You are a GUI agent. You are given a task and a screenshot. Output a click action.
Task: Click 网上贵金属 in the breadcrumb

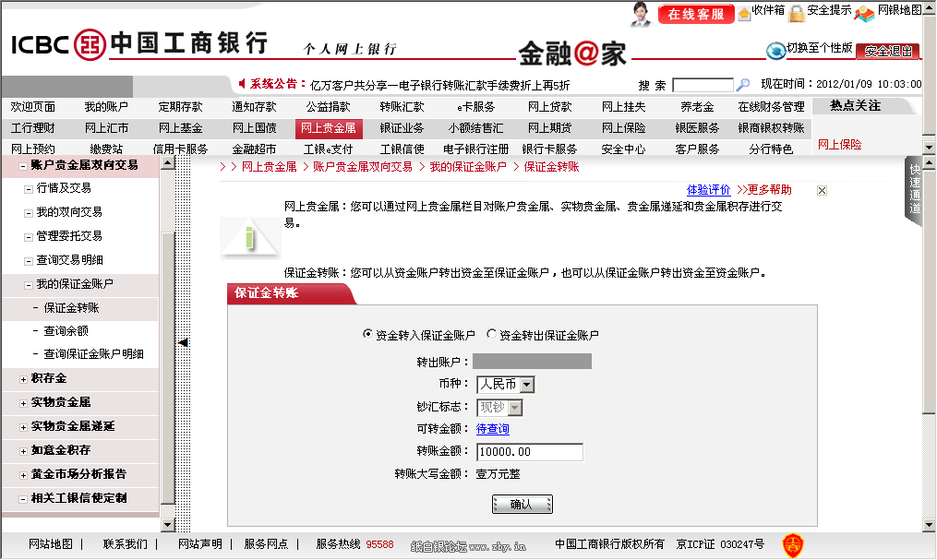269,167
